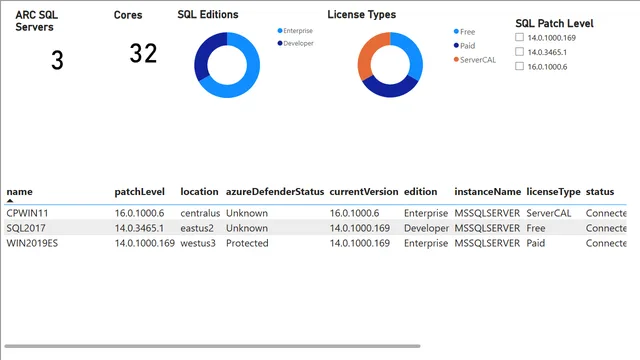Select the SQL2017 server name cell
Viewport: 640px width, 360px height.
pyautogui.click(x=26, y=228)
